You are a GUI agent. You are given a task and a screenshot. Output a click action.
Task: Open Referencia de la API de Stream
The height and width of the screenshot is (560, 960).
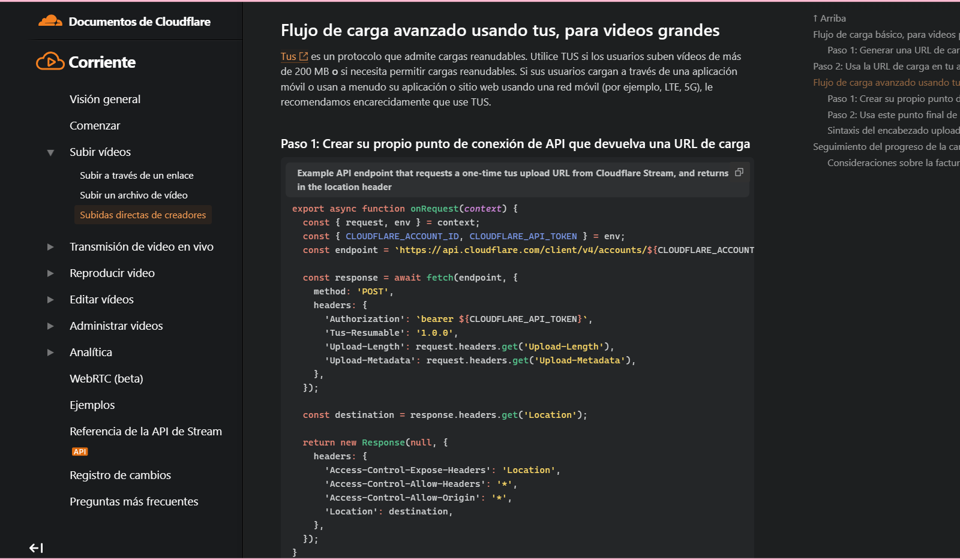click(146, 431)
